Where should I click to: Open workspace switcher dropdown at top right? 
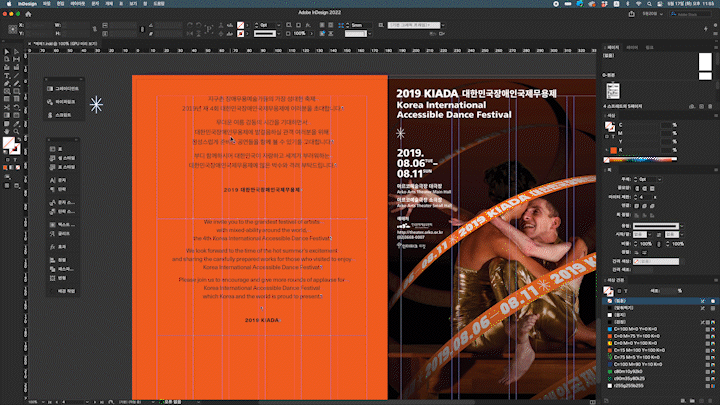point(652,14)
